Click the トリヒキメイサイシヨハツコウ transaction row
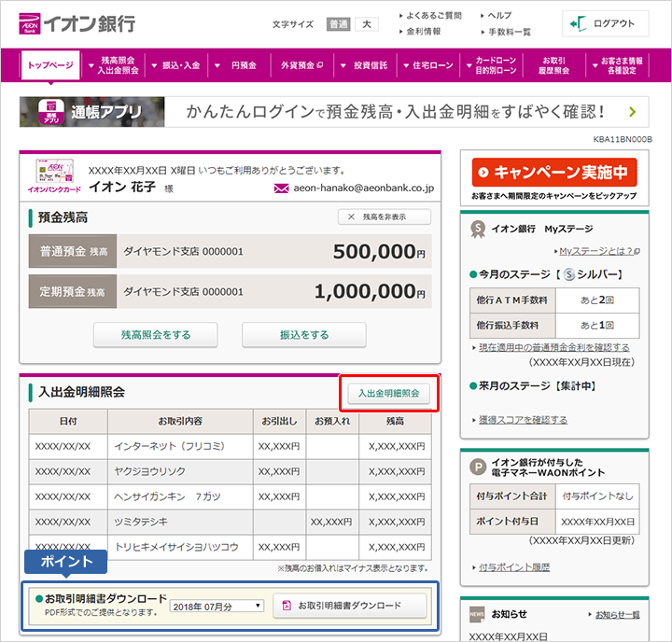The width and height of the screenshot is (672, 642). (x=231, y=547)
